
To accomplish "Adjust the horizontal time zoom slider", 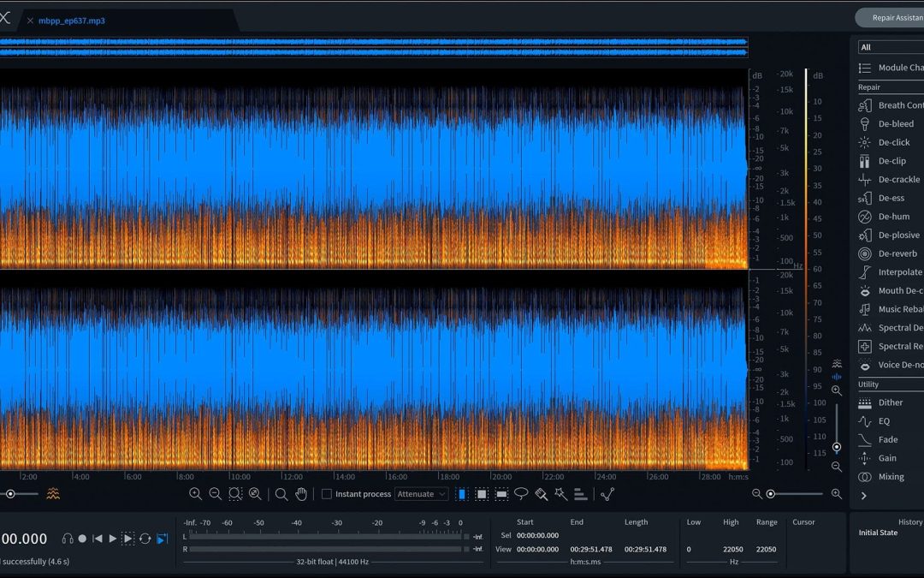I will coord(771,494).
